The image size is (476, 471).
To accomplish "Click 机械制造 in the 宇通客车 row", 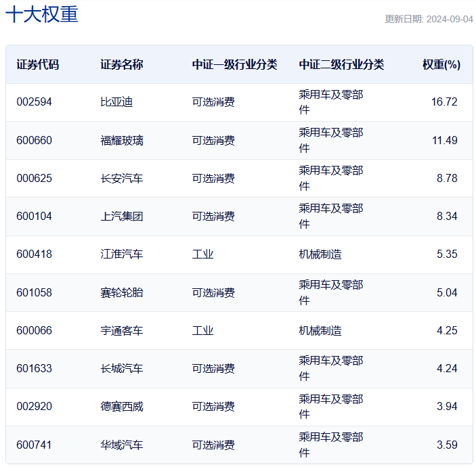I will 320,331.
